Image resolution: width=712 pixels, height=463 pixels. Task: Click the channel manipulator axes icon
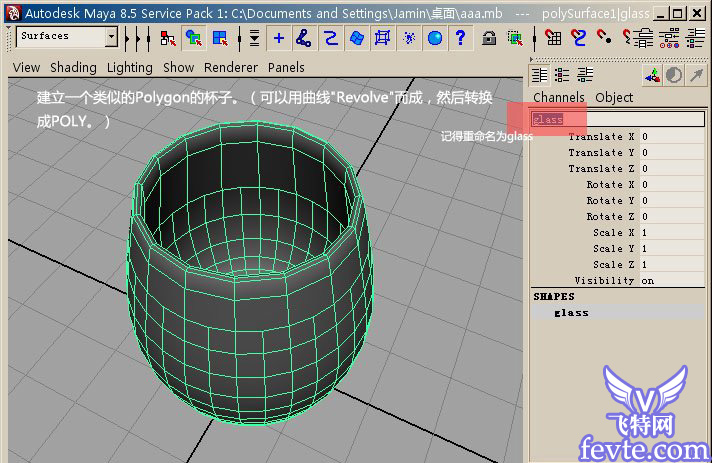click(x=652, y=75)
